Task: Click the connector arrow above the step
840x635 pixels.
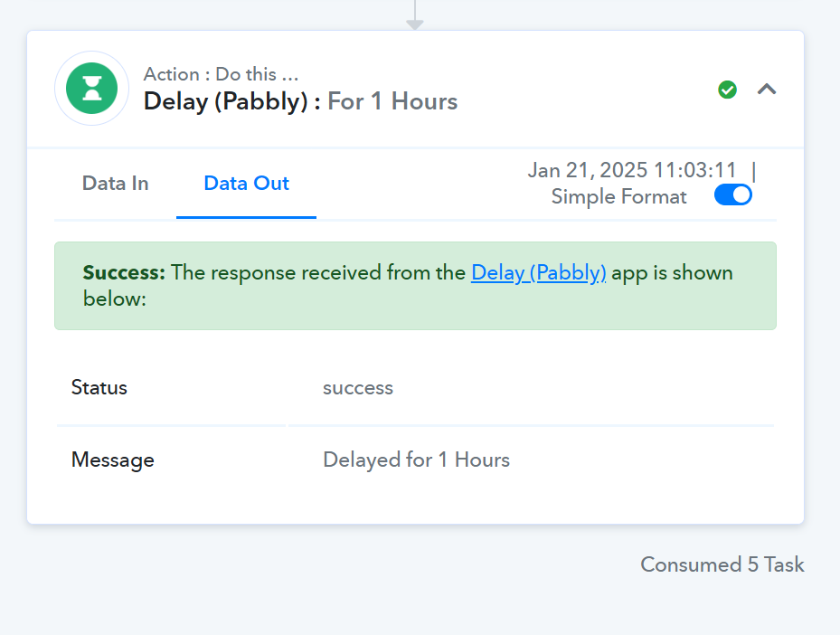Action: (x=415, y=15)
